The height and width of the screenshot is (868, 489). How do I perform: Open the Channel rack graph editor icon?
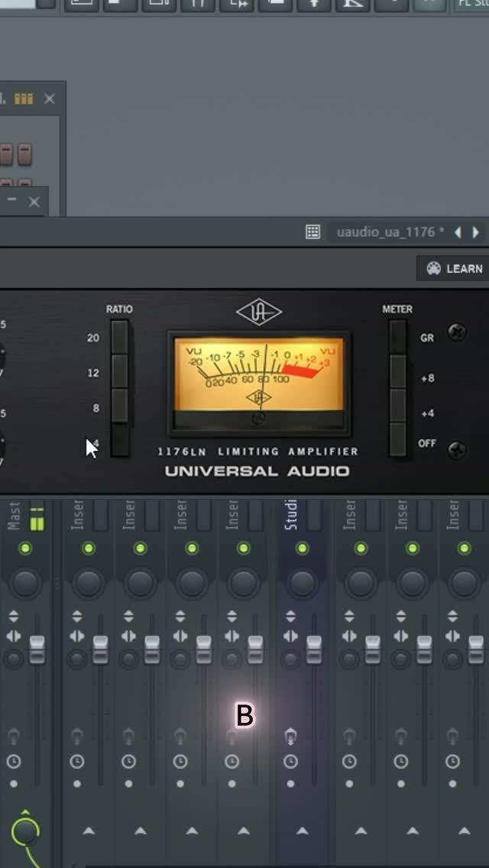coord(23,99)
